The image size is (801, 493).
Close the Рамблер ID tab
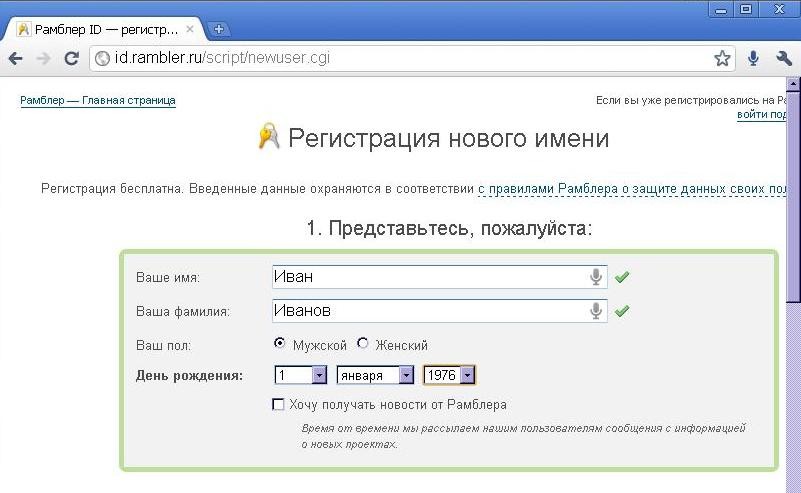click(190, 29)
